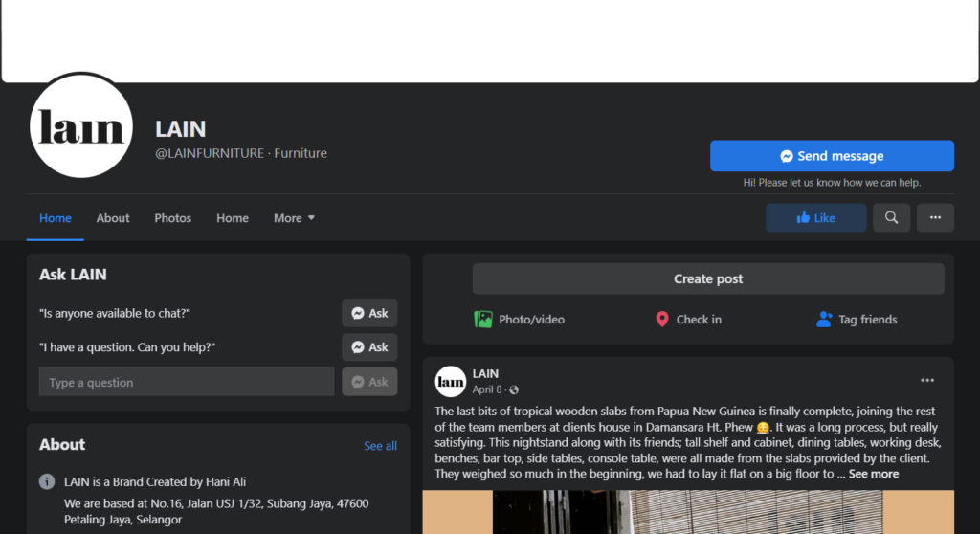The width and height of the screenshot is (980, 534).
Task: Open the April 8 post timestamp
Action: (487, 389)
